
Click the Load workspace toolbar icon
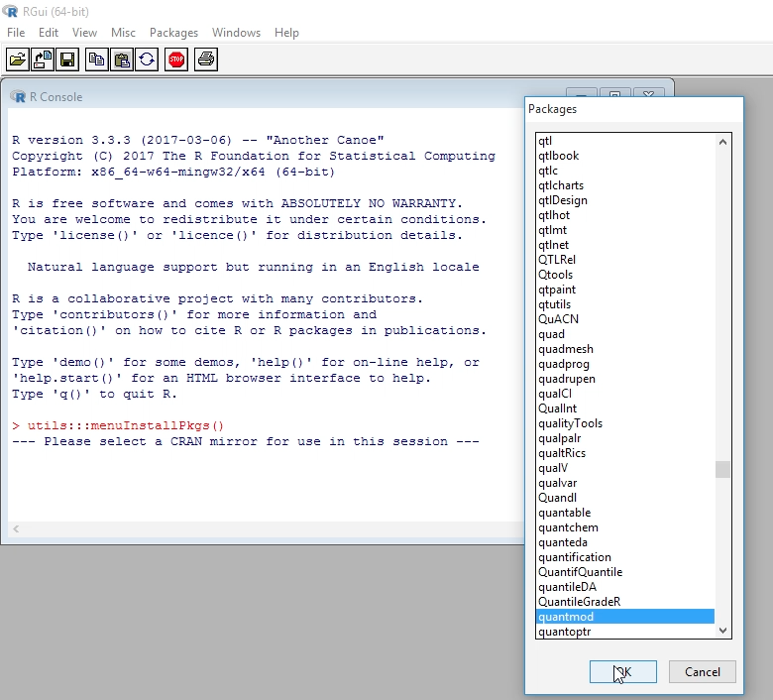[x=43, y=59]
